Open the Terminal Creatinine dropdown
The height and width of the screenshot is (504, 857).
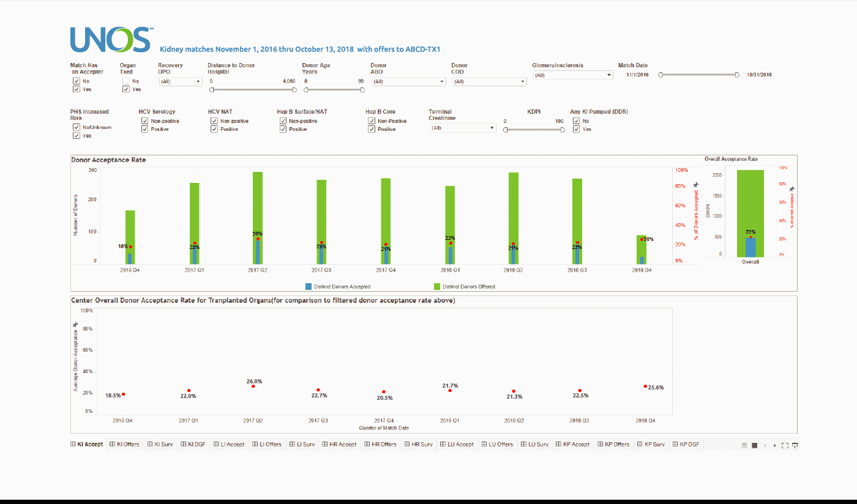coord(463,128)
